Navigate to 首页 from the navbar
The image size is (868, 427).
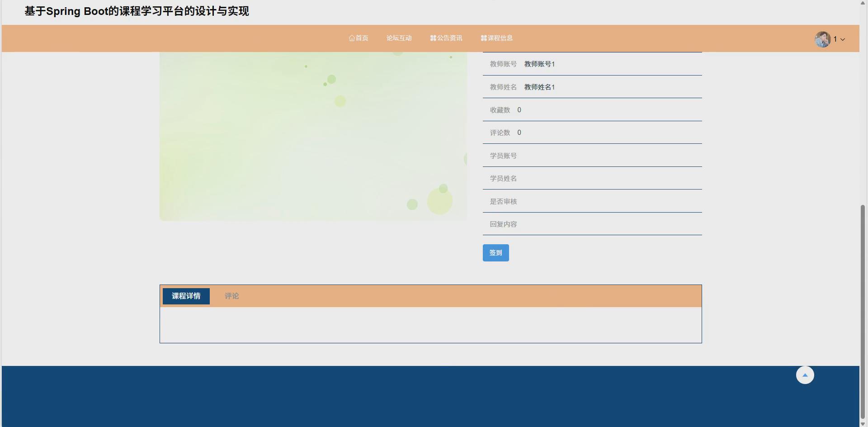pyautogui.click(x=359, y=38)
